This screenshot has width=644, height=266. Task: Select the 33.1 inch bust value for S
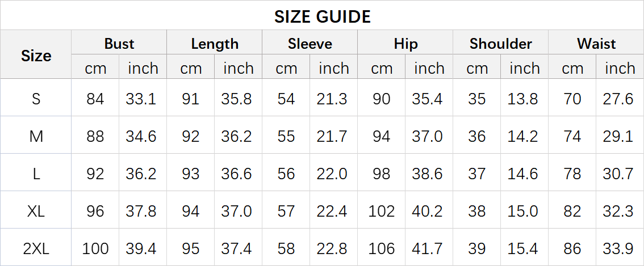click(141, 99)
